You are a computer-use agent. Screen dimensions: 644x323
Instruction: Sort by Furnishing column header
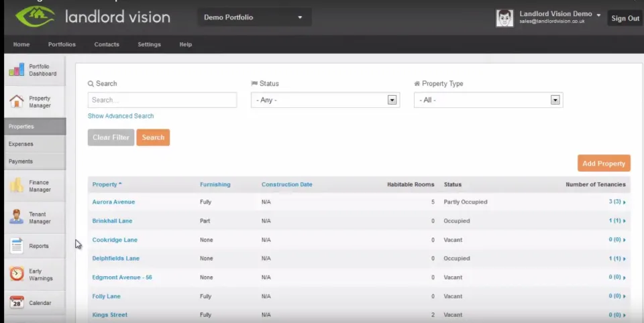215,185
